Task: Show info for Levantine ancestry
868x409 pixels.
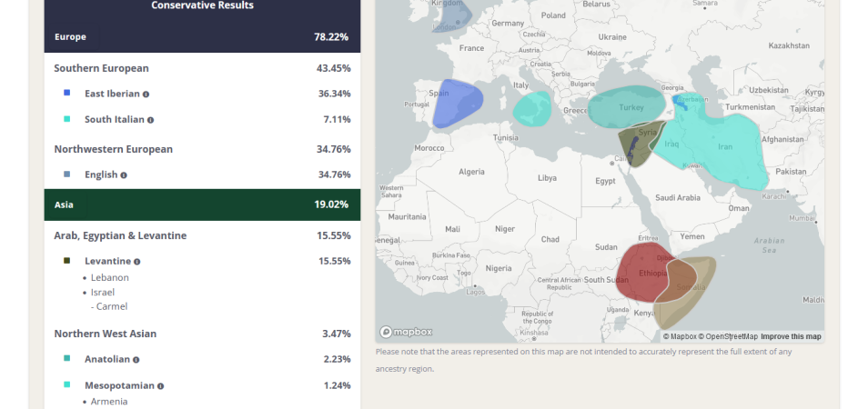Action: click(x=136, y=262)
